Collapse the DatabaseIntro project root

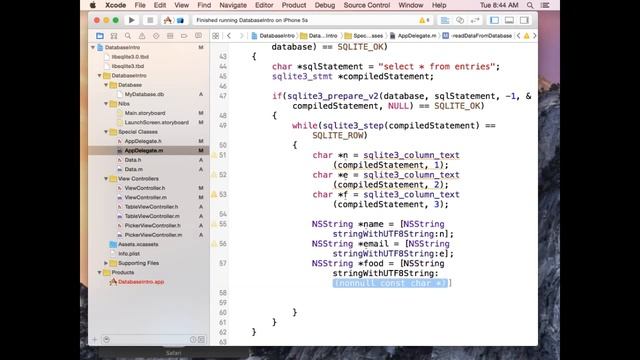click(x=93, y=47)
